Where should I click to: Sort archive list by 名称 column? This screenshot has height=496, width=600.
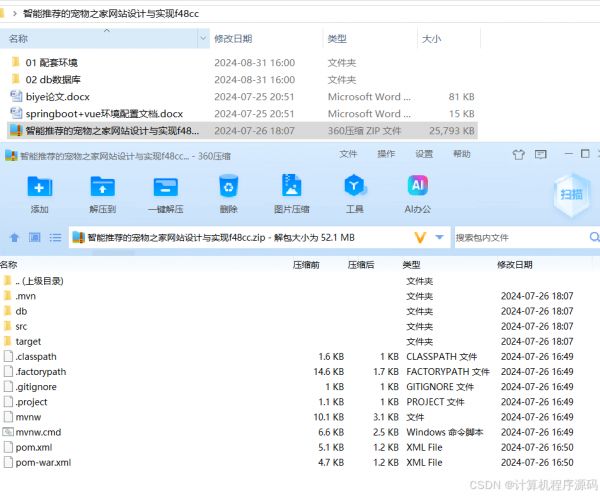8,265
